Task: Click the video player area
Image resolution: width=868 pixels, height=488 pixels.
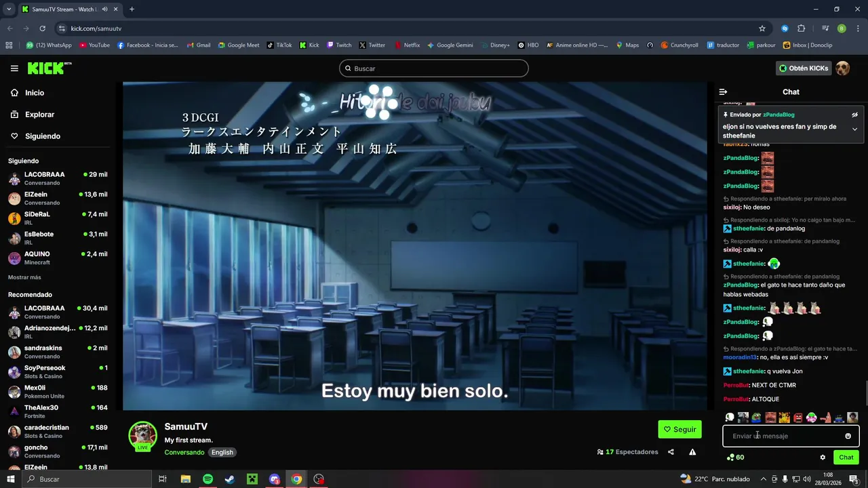Action: [x=415, y=246]
